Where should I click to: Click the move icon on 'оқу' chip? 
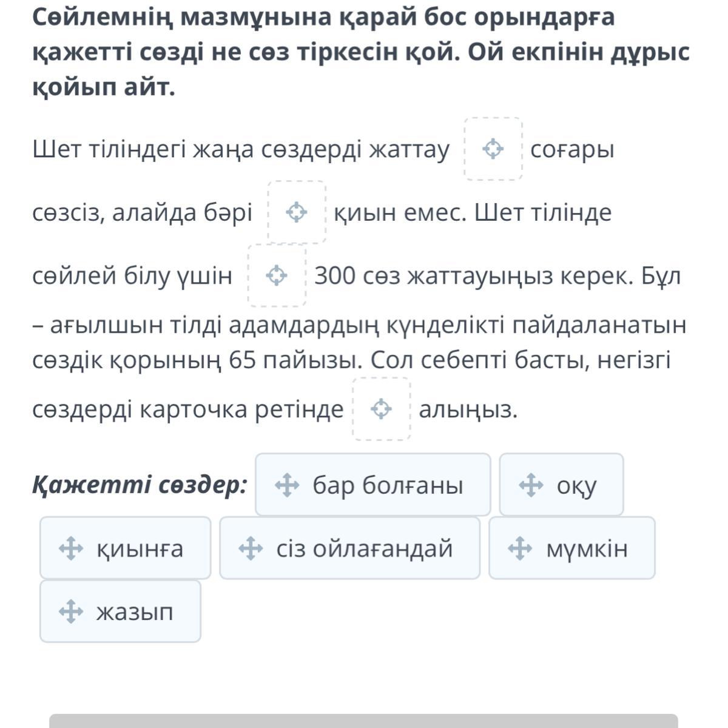click(531, 485)
